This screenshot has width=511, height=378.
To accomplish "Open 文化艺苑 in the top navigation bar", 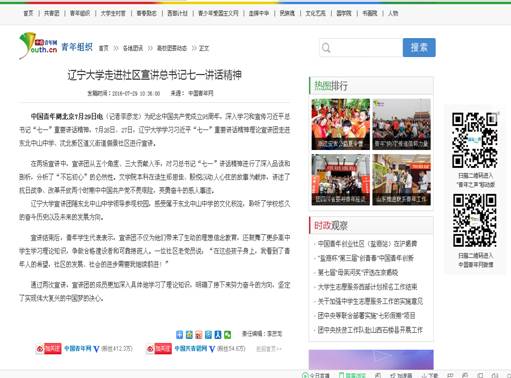I will point(315,13).
